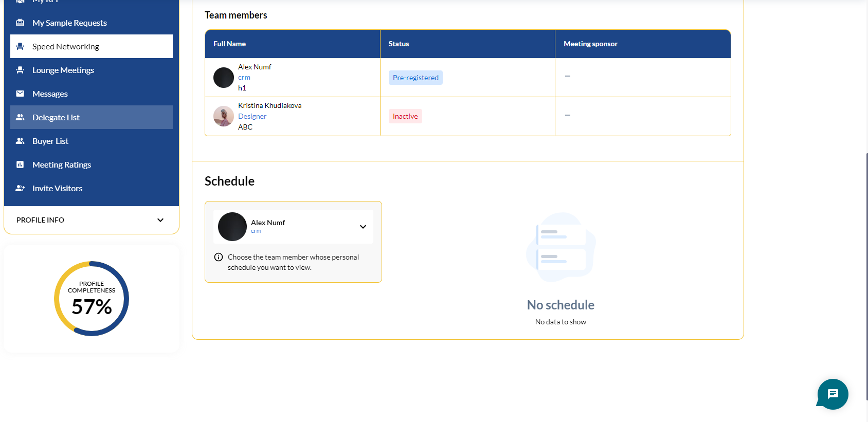Click the Buyer List people icon
Viewport: 868px width, 422px height.
pos(20,141)
